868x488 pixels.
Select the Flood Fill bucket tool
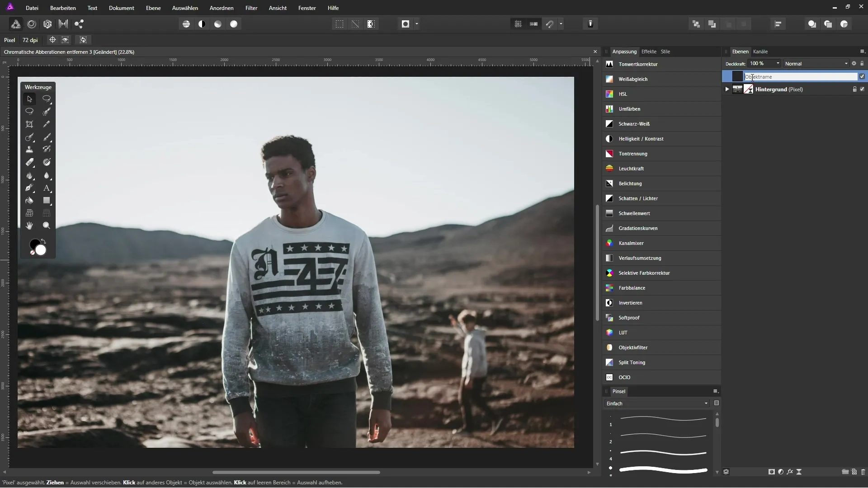29,201
